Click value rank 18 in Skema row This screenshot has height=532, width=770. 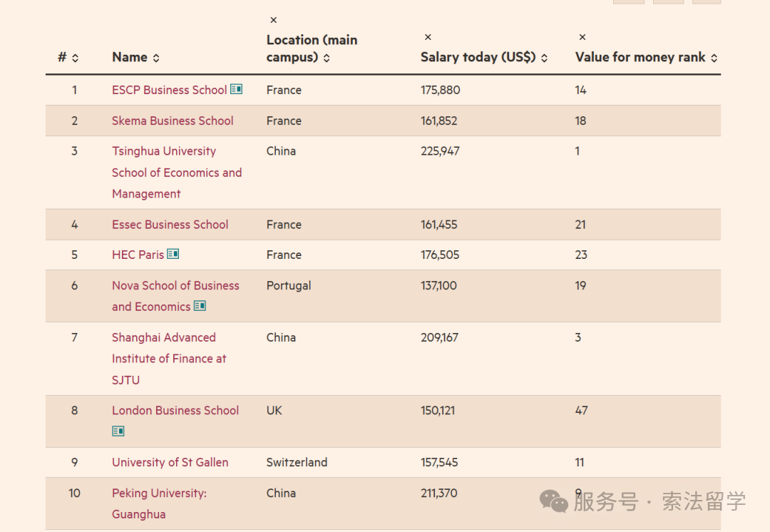pos(580,121)
